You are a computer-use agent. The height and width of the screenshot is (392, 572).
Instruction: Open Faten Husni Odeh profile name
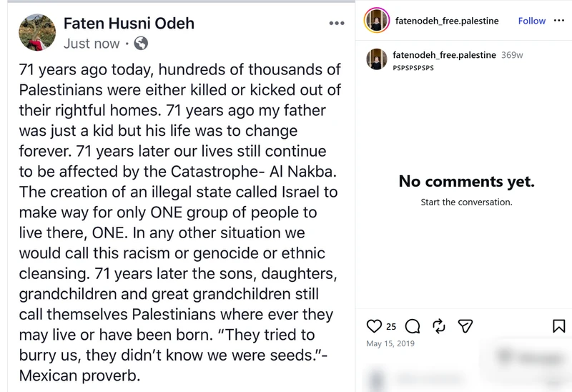pos(129,24)
